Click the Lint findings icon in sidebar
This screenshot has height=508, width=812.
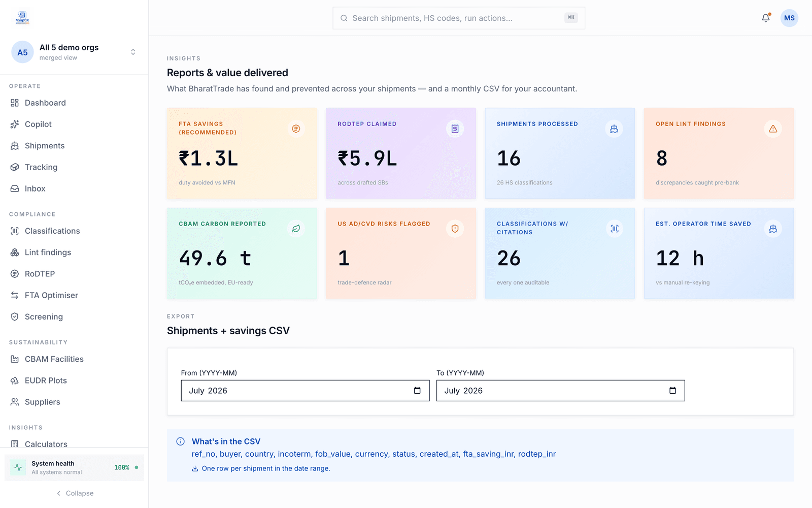[15, 252]
